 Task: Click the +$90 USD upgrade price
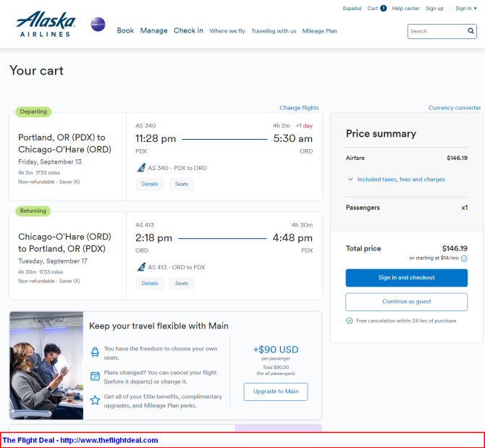(276, 350)
